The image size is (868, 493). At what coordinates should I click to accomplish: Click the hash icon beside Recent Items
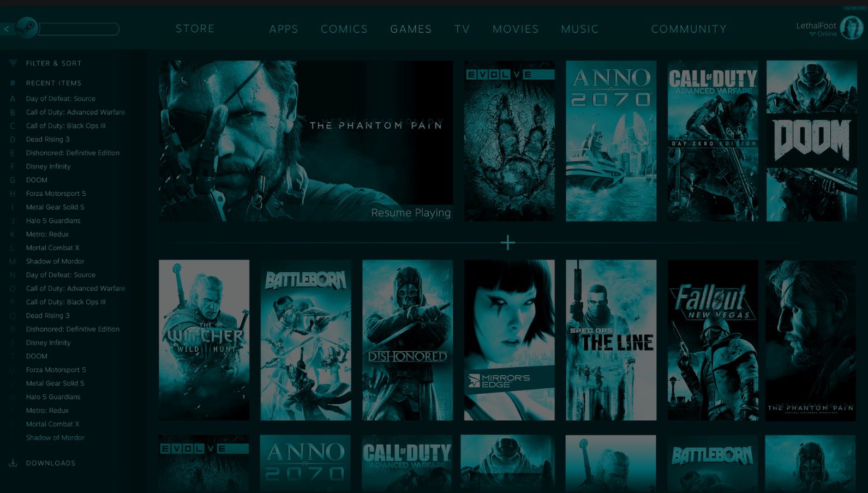[x=13, y=83]
